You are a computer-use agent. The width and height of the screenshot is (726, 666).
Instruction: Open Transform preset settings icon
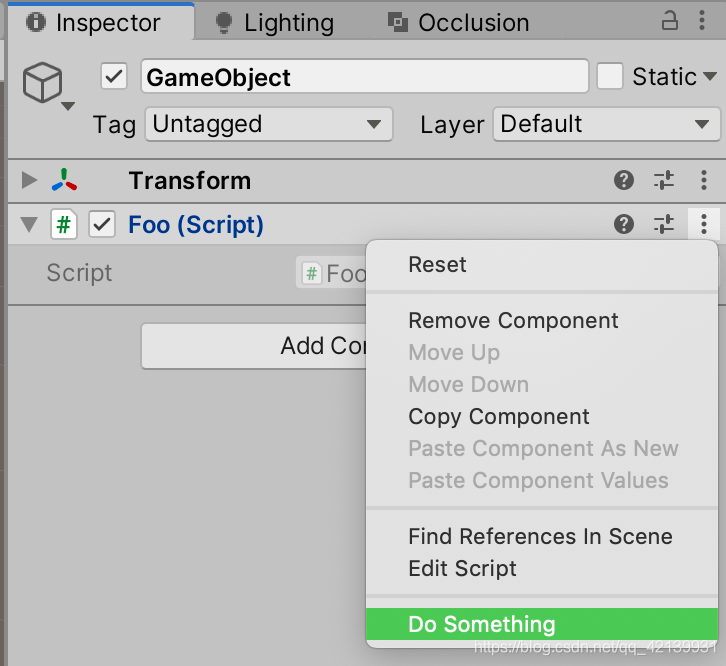664,181
